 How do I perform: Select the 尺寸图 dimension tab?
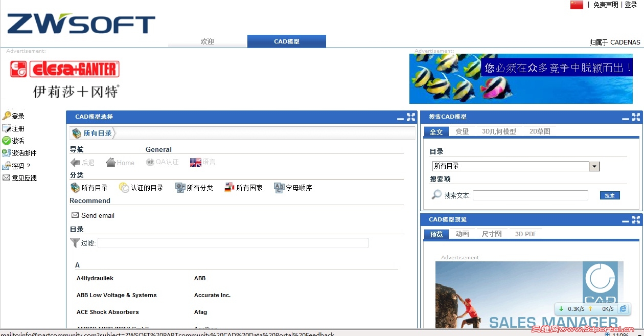point(492,234)
